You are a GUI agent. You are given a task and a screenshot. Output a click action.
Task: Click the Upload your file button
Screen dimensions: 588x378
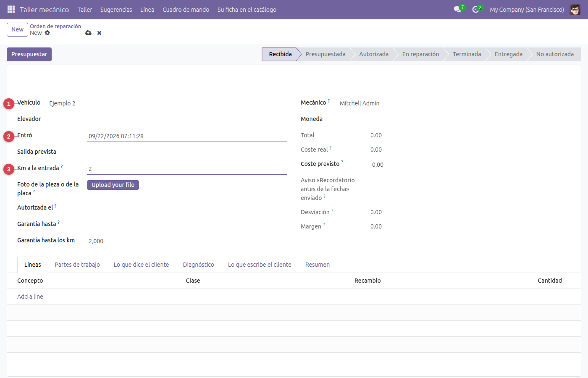click(x=113, y=185)
